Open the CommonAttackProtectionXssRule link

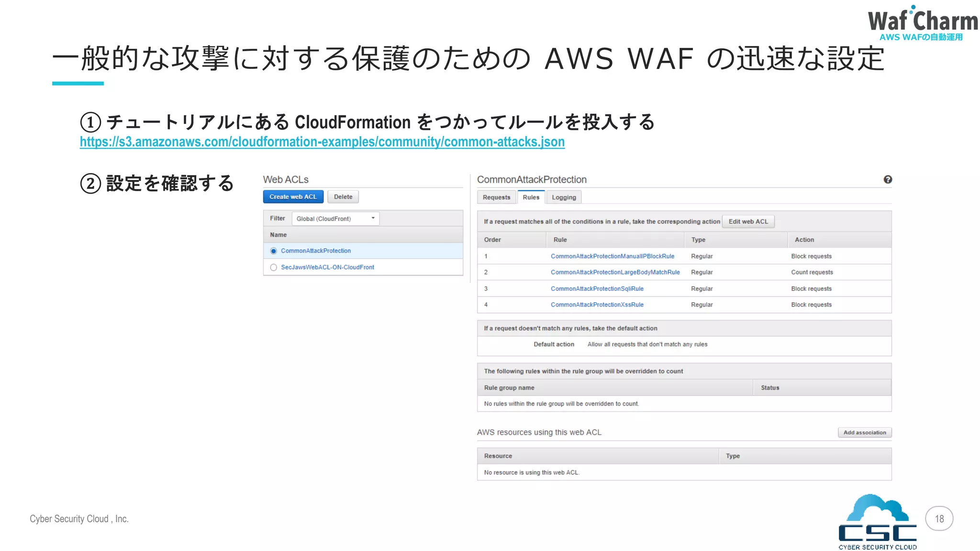[x=597, y=305]
